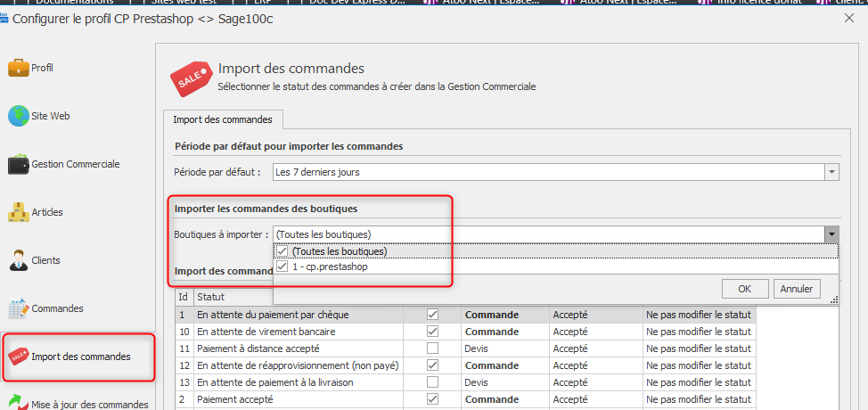868x410 pixels.
Task: Select Commande type in virement bancaire row
Action: pos(505,332)
